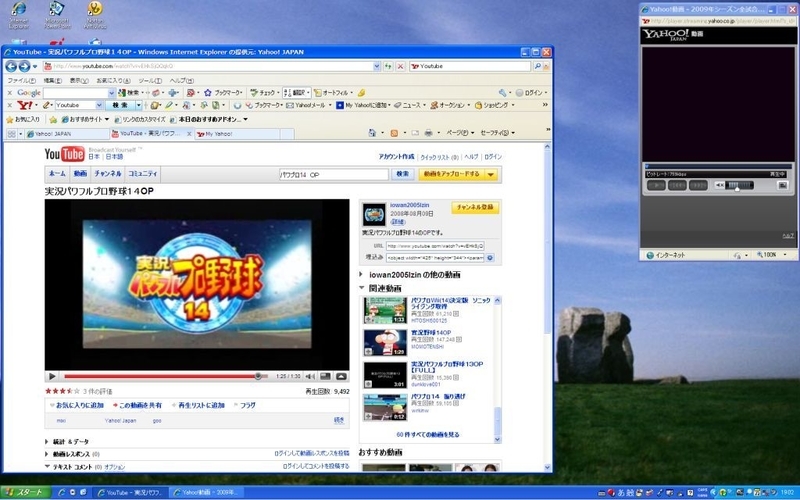The height and width of the screenshot is (500, 800).
Task: Click the Windows スタート button
Action: pos(26,493)
